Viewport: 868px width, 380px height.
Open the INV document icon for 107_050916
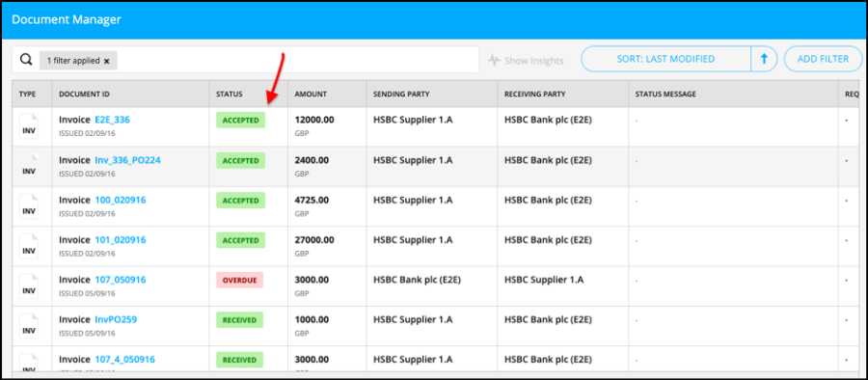29,285
